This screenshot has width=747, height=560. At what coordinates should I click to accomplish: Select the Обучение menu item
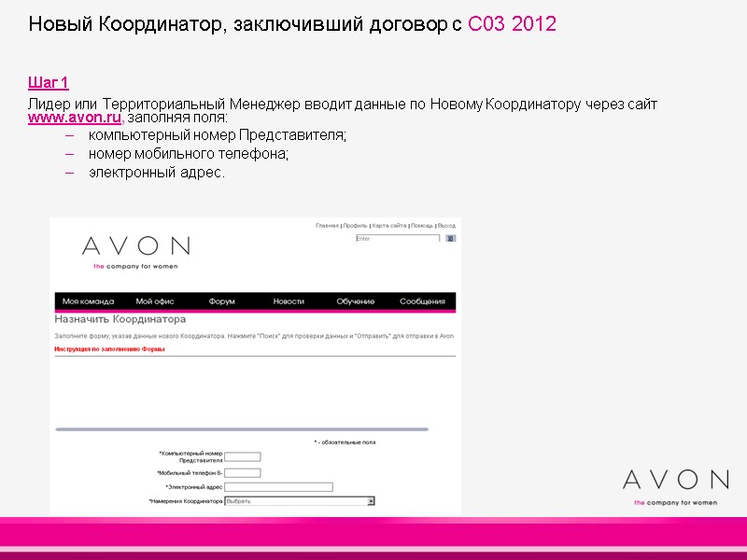pyautogui.click(x=356, y=301)
